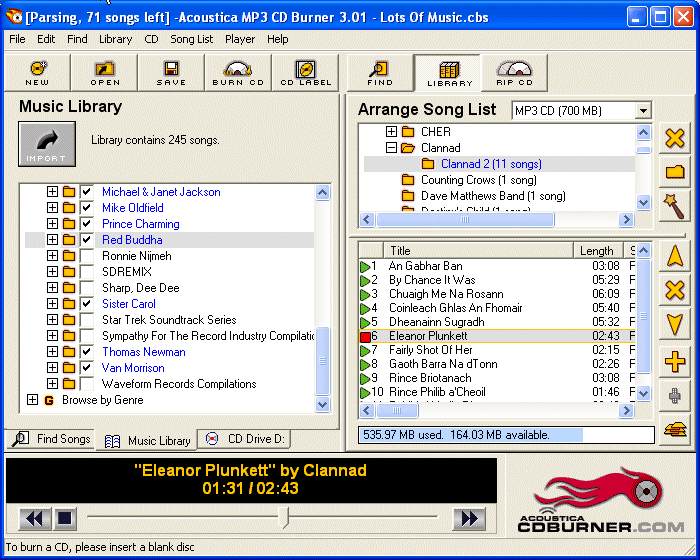Click the move song up arrow icon
700x560 pixels.
pyautogui.click(x=675, y=257)
